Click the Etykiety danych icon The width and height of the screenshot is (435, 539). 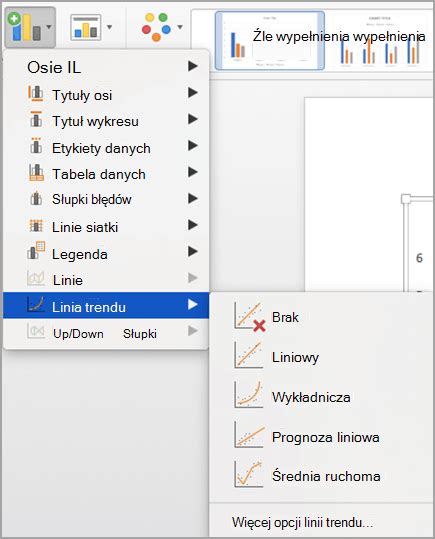[36, 146]
